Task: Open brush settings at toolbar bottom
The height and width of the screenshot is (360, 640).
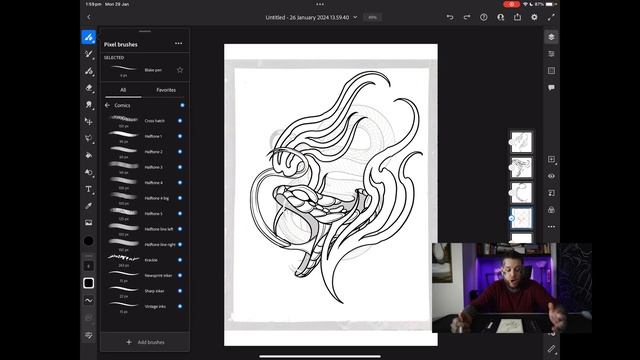Action: coord(89,335)
